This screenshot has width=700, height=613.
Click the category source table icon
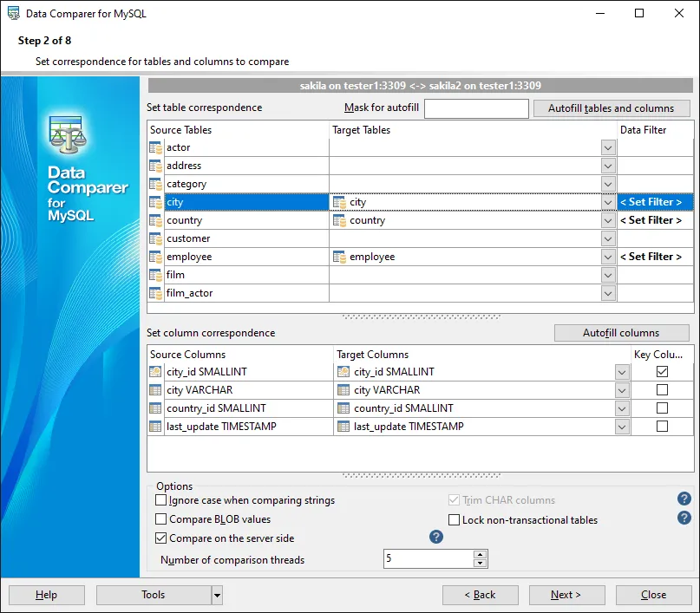point(155,185)
